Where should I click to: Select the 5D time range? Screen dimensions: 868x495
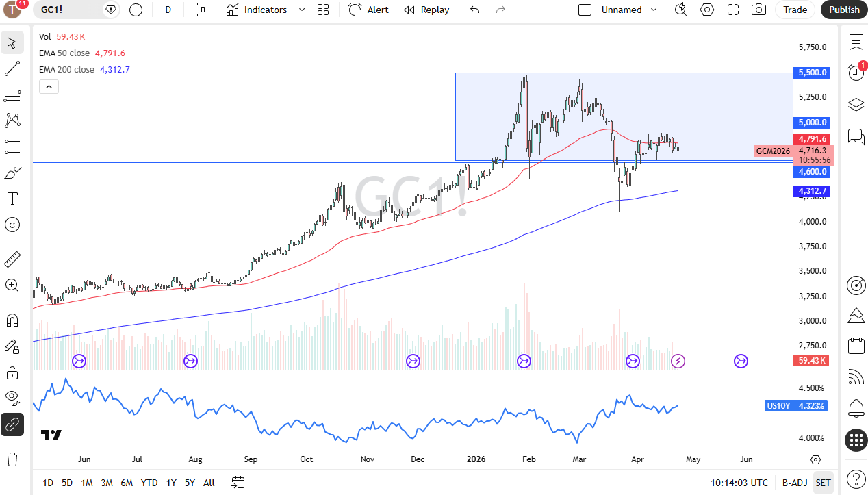click(x=67, y=483)
